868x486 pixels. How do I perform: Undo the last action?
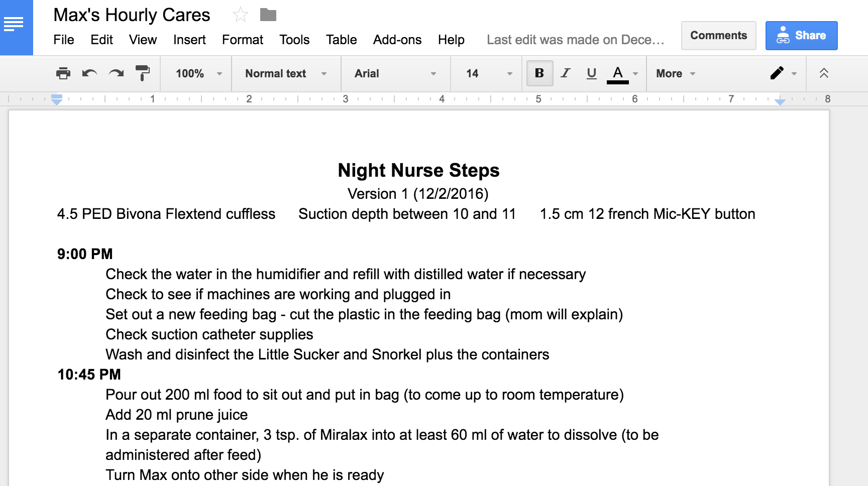(x=89, y=73)
